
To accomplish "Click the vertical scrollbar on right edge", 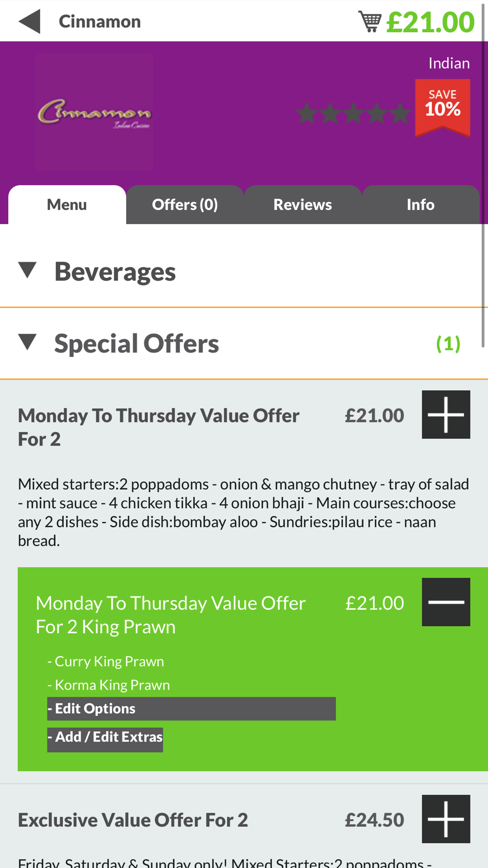I will [483, 176].
